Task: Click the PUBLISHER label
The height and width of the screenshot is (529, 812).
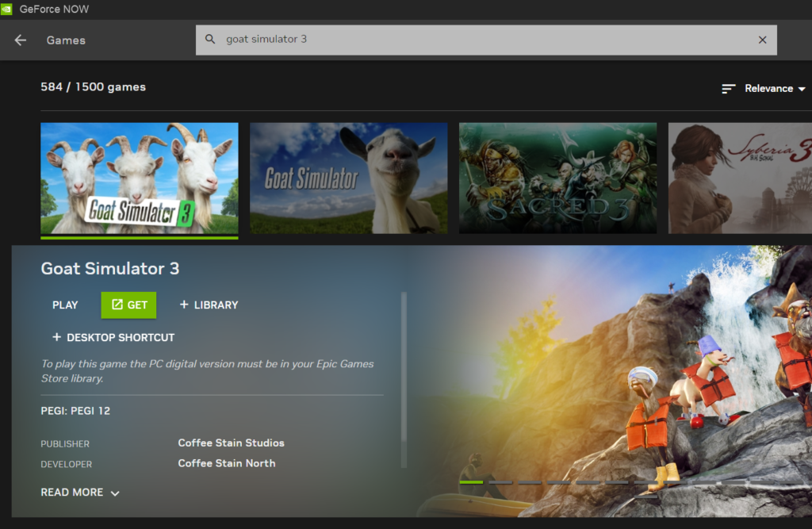Action: coord(65,444)
